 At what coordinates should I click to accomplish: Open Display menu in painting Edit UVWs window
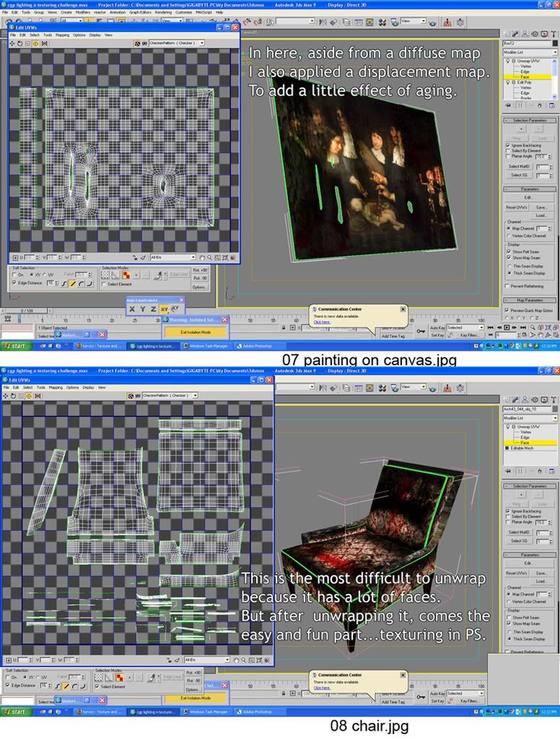(x=95, y=35)
